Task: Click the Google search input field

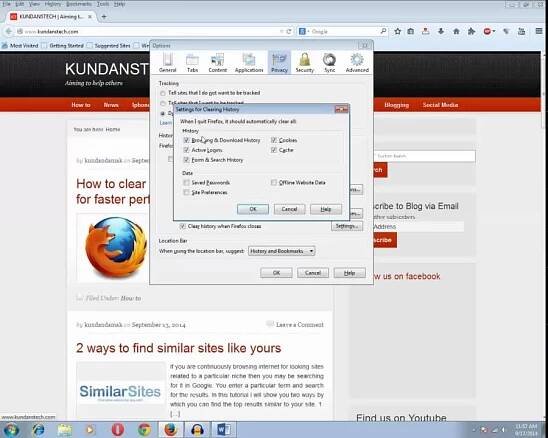Action: (344, 31)
